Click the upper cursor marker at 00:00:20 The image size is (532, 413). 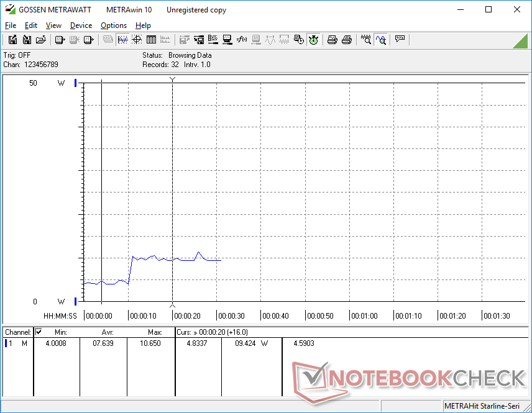coord(172,79)
